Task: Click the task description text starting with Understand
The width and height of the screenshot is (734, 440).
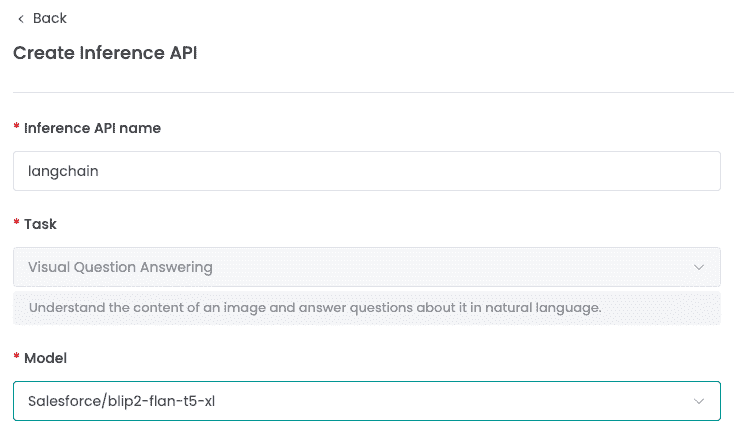Action: click(315, 308)
